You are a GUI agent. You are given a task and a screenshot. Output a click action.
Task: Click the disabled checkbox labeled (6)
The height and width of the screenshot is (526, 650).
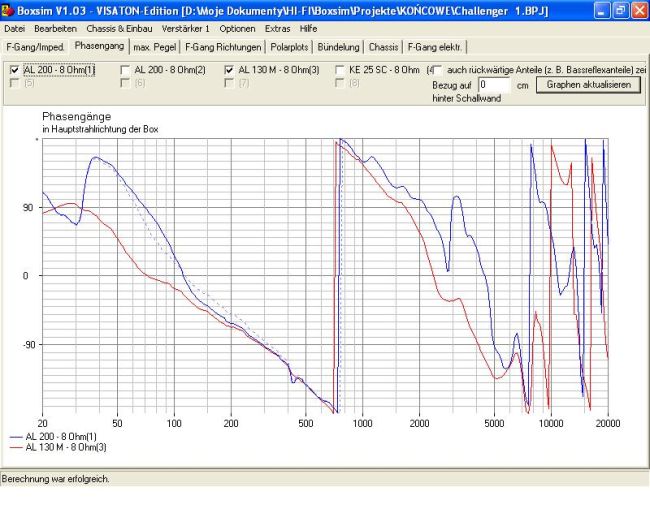(x=125, y=83)
